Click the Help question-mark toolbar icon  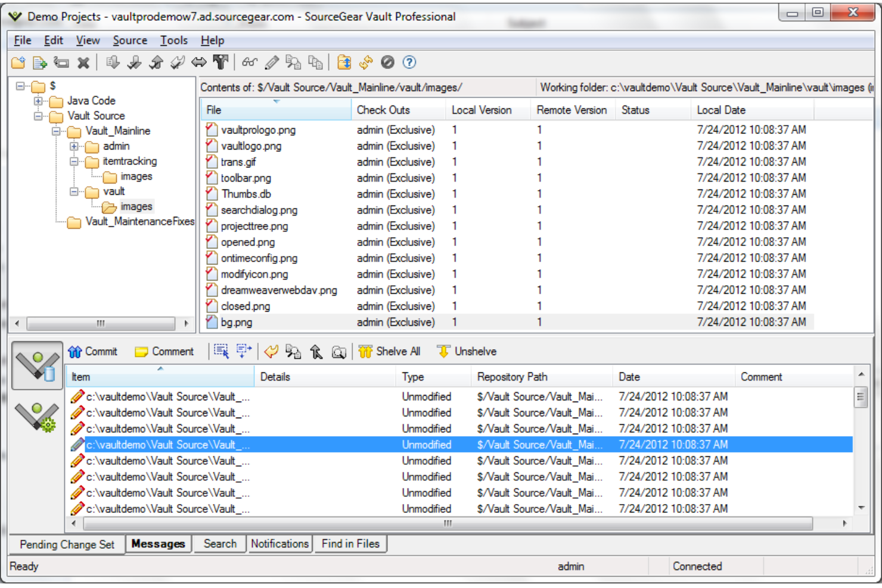[409, 63]
